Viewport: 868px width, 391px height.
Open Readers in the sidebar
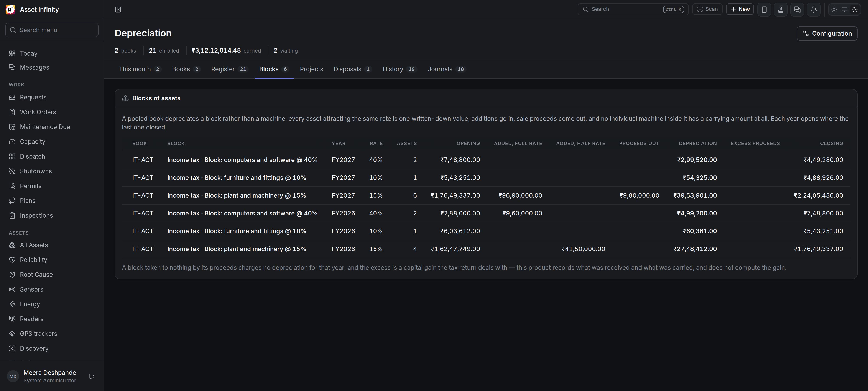pos(52,319)
